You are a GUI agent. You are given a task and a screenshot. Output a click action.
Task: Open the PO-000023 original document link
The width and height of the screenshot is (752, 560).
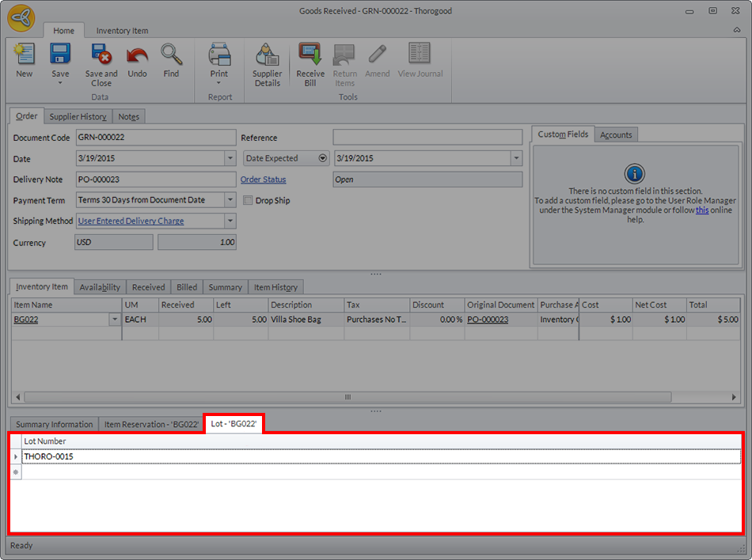[x=487, y=320]
